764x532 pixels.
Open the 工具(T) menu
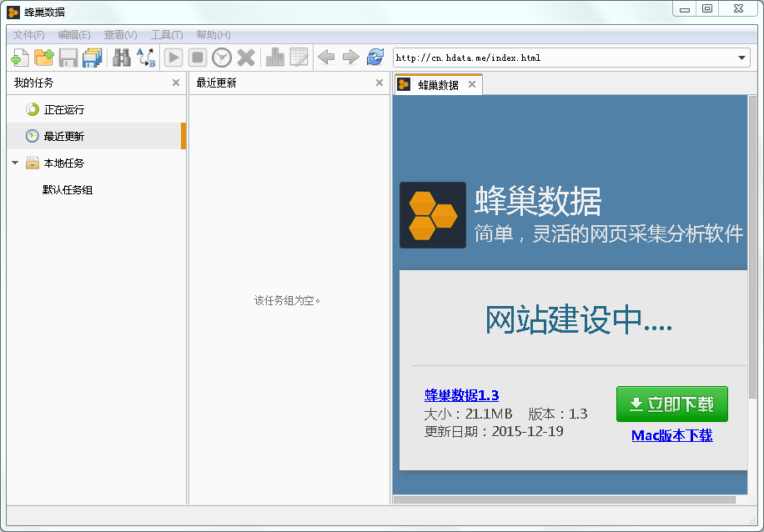167,35
